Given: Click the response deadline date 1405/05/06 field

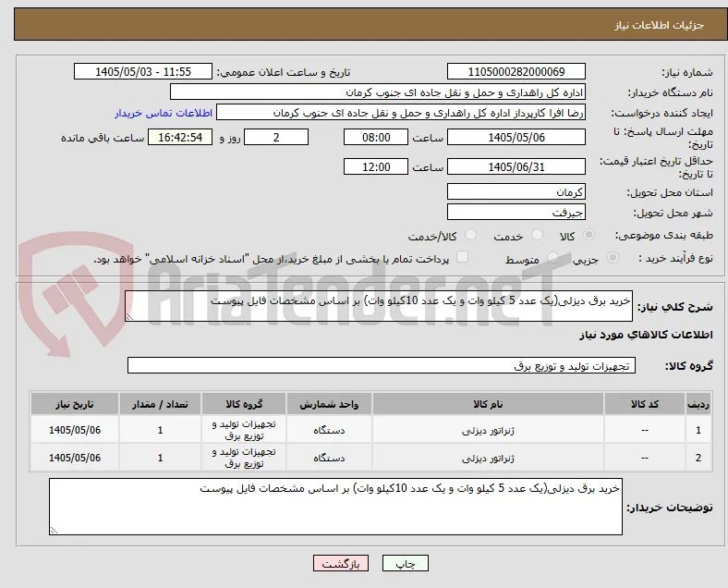Looking at the screenshot, I should (x=516, y=138).
